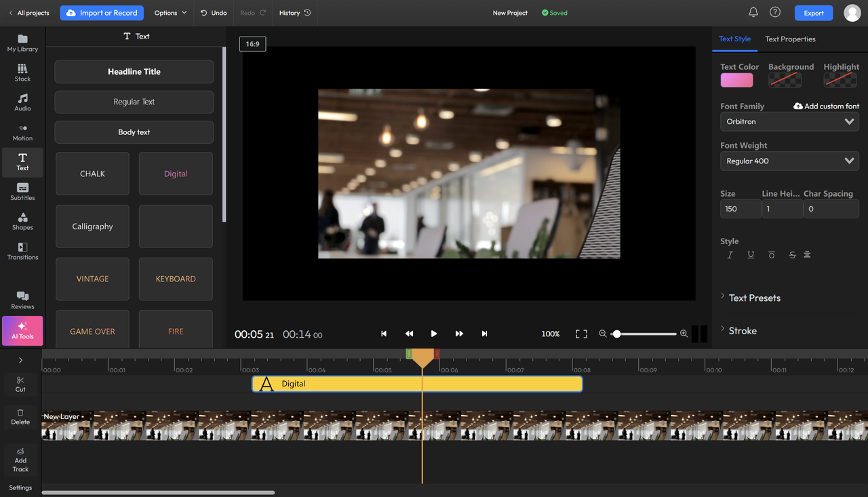Screen dimensions: 868x497
Task: Click Add Track in the timeline
Action: point(20,460)
